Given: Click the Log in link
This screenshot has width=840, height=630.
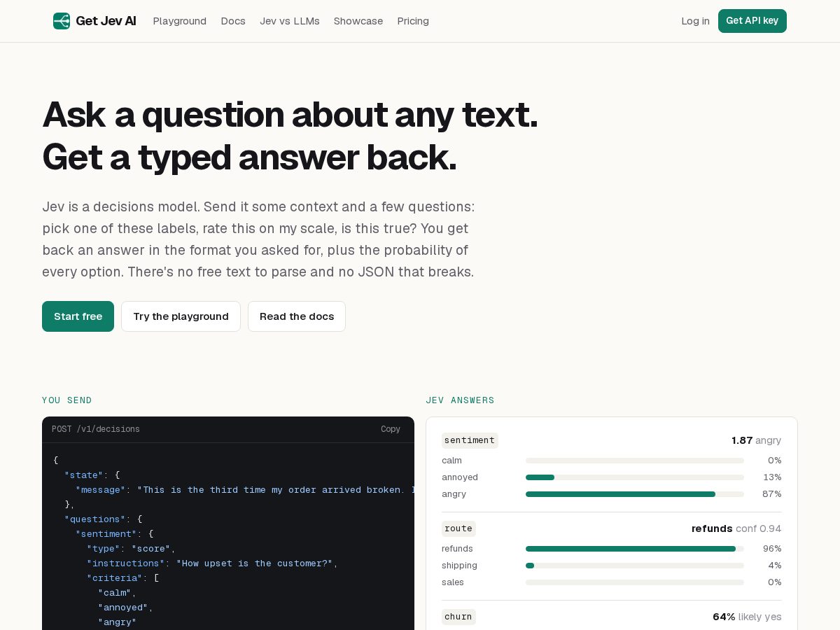Looking at the screenshot, I should (695, 21).
